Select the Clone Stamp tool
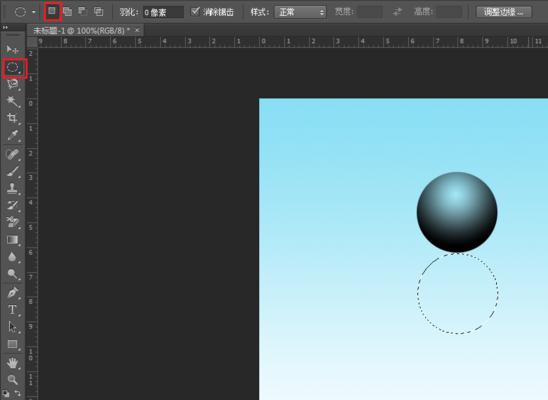 click(13, 188)
